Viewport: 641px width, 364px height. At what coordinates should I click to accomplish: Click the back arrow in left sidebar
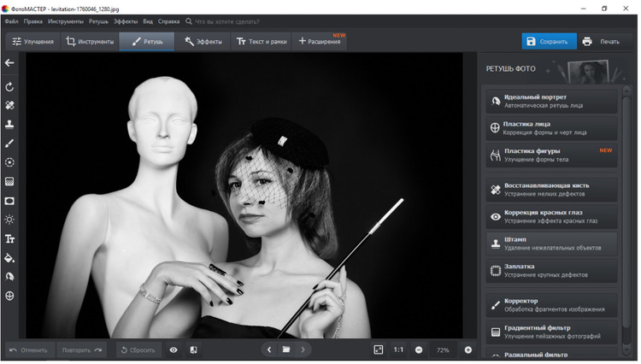pos(9,63)
